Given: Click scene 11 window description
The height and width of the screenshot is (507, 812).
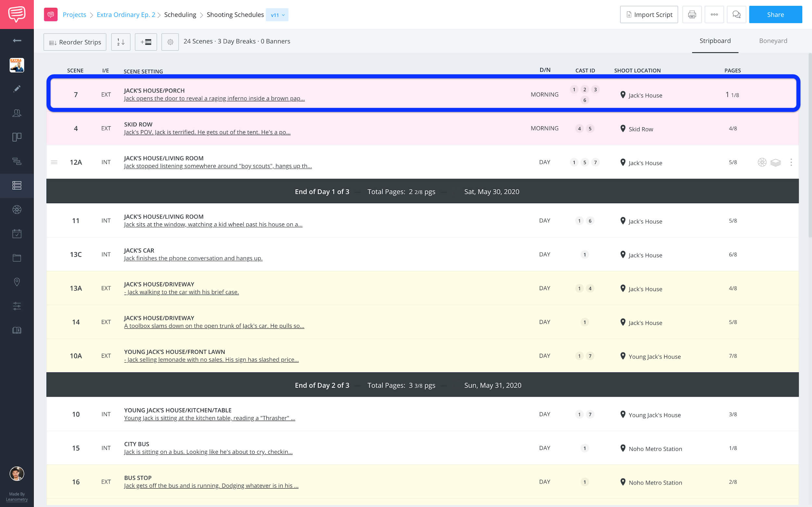Looking at the screenshot, I should pyautogui.click(x=213, y=225).
